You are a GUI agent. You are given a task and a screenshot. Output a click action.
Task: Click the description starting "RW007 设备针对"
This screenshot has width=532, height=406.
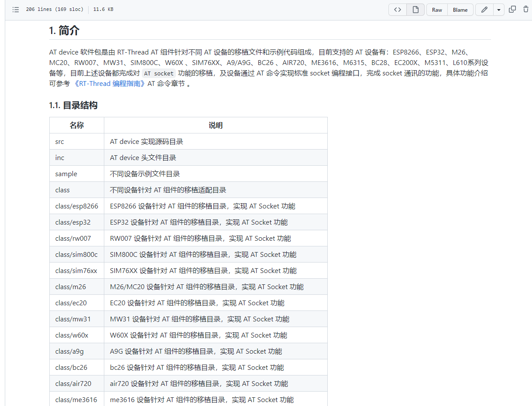click(x=200, y=238)
